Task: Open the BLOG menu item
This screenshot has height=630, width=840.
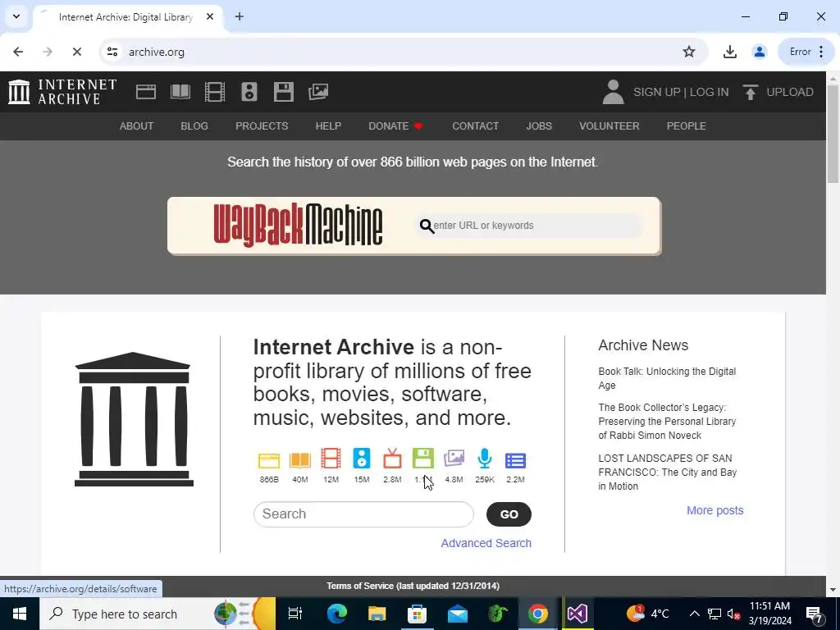Action: pos(194,126)
